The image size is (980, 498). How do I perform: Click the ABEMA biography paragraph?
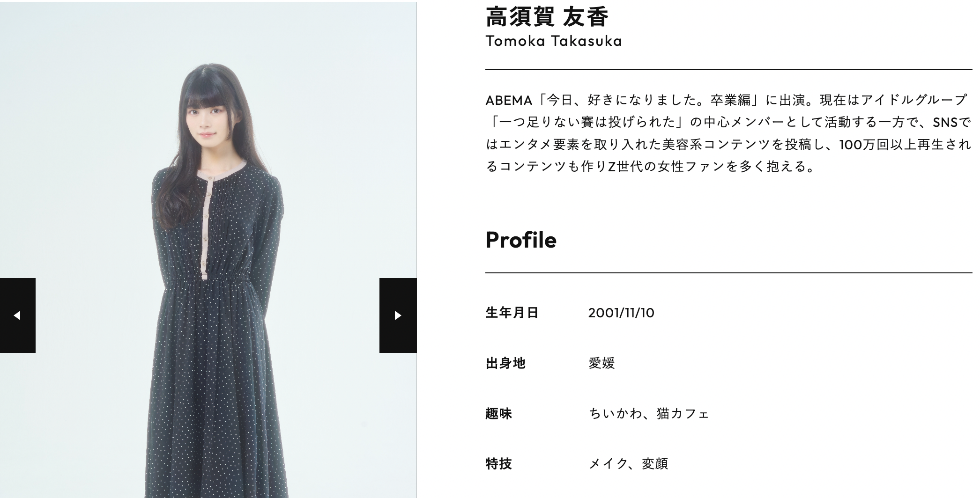[x=728, y=133]
